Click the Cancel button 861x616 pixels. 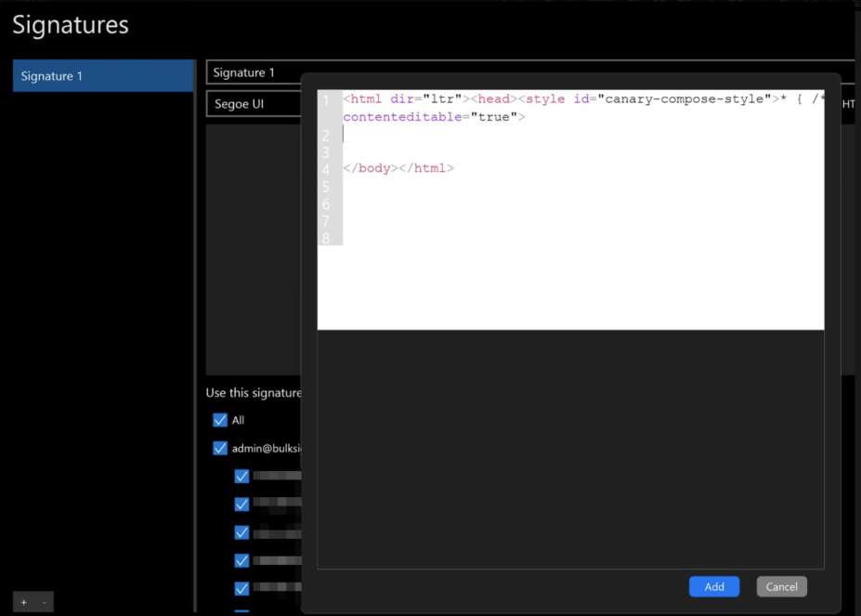(781, 586)
